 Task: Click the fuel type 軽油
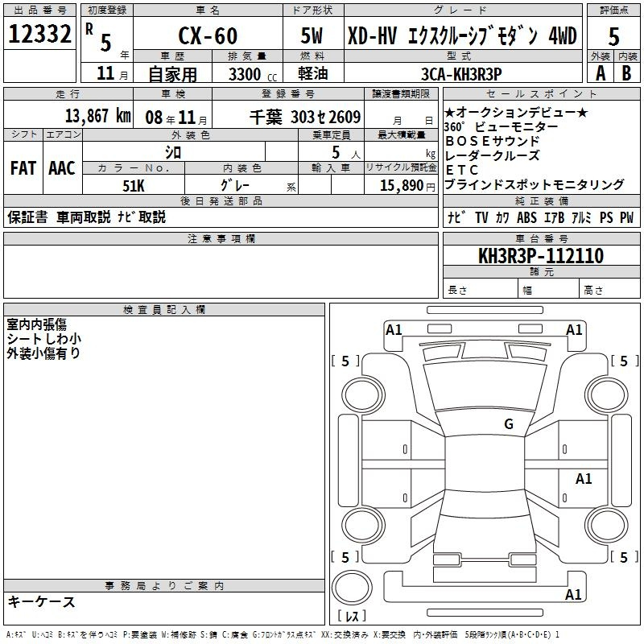313,73
